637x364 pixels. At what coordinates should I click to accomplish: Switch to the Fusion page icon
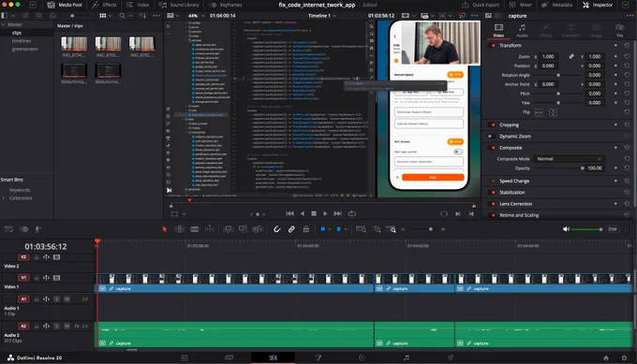pyautogui.click(x=318, y=357)
